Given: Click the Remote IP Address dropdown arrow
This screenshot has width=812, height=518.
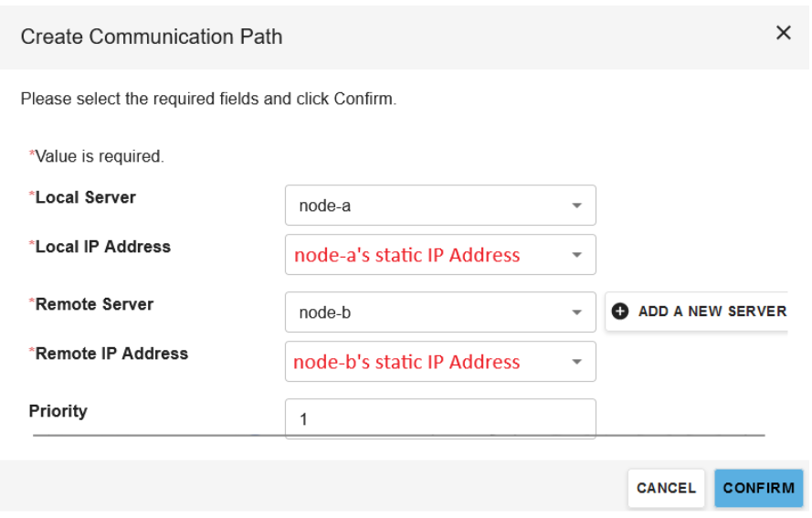Looking at the screenshot, I should (576, 362).
